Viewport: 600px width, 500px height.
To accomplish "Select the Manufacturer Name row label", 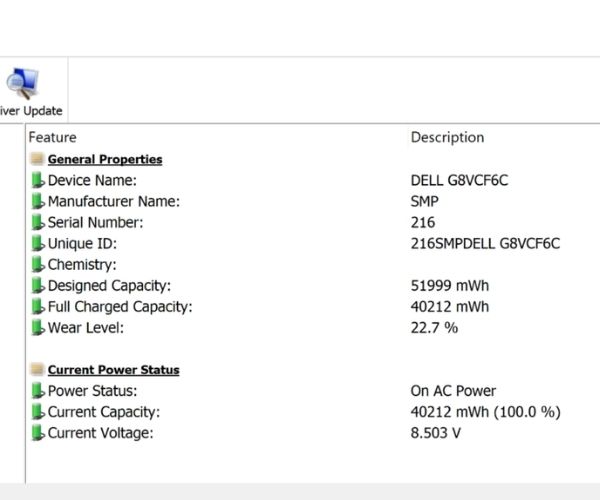I will pos(114,202).
